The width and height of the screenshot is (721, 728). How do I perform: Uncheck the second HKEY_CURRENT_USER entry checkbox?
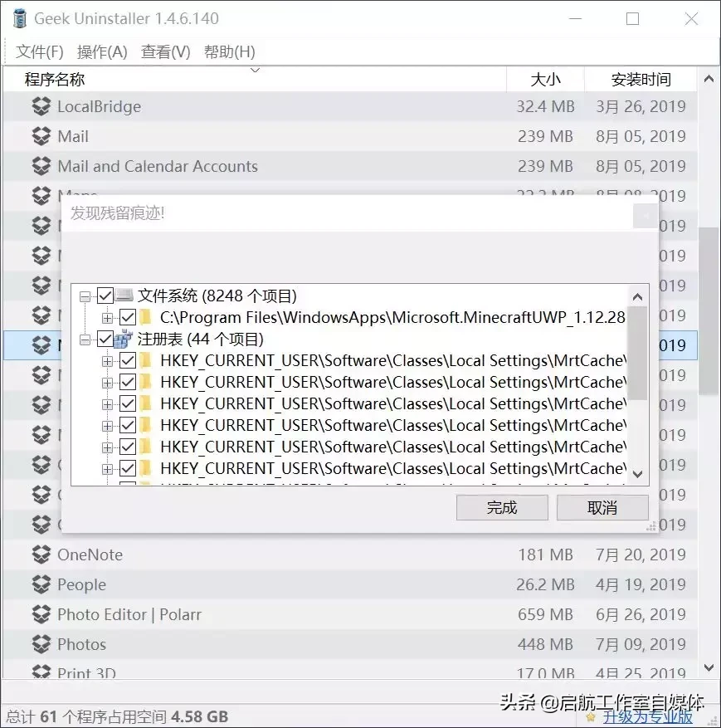click(x=128, y=382)
